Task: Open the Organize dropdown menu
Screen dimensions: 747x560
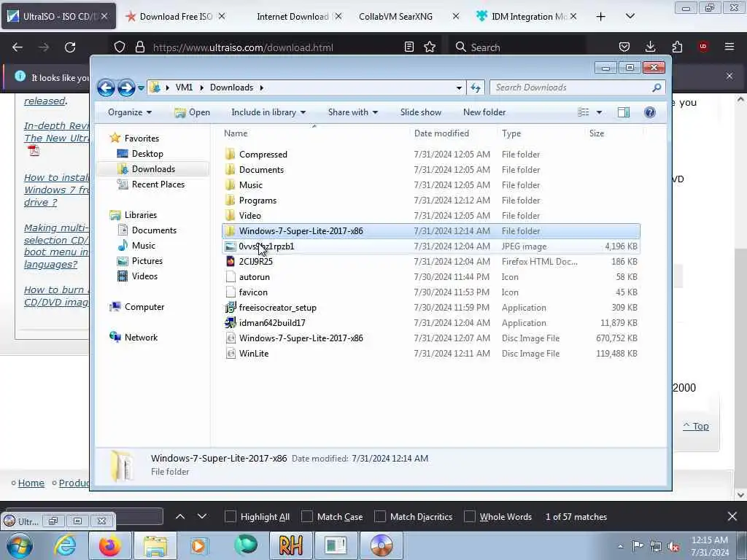Action: [130, 112]
